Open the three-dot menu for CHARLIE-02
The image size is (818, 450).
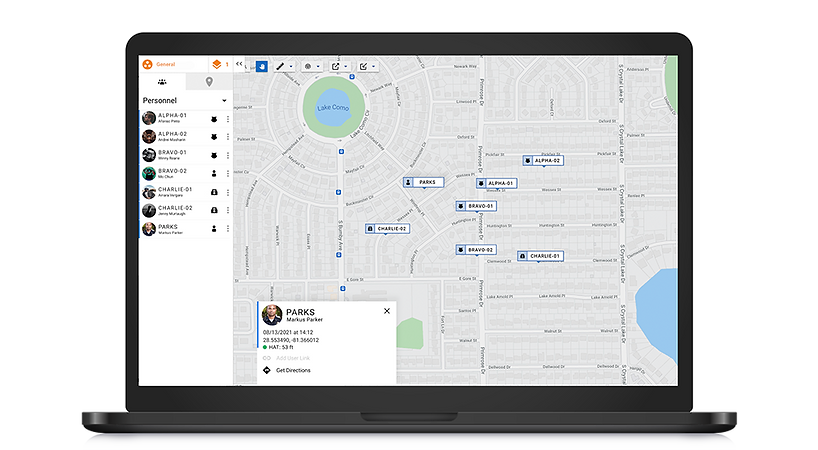click(228, 210)
